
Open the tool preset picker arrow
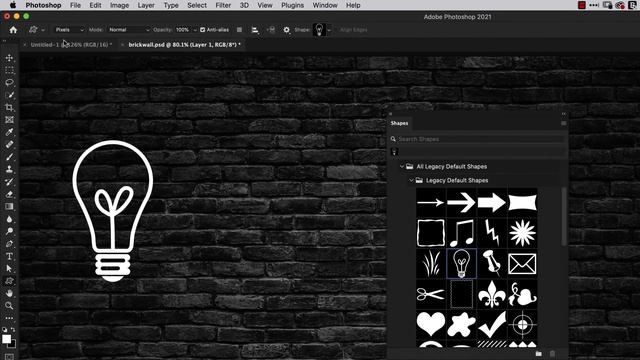[x=43, y=30]
